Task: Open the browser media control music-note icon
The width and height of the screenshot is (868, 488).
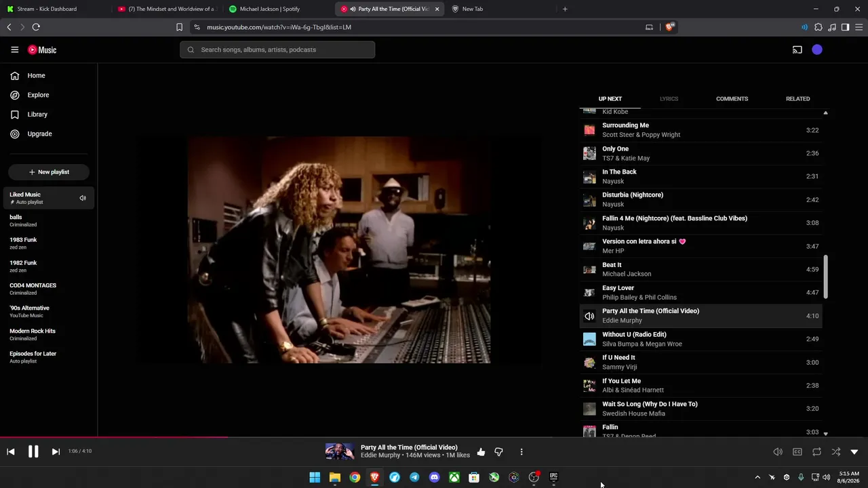Action: tap(832, 27)
